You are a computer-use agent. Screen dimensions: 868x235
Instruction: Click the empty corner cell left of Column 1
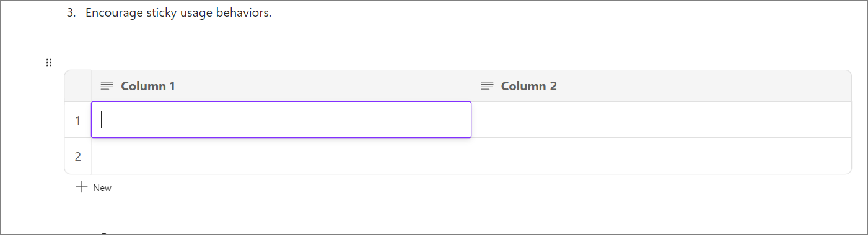point(78,86)
